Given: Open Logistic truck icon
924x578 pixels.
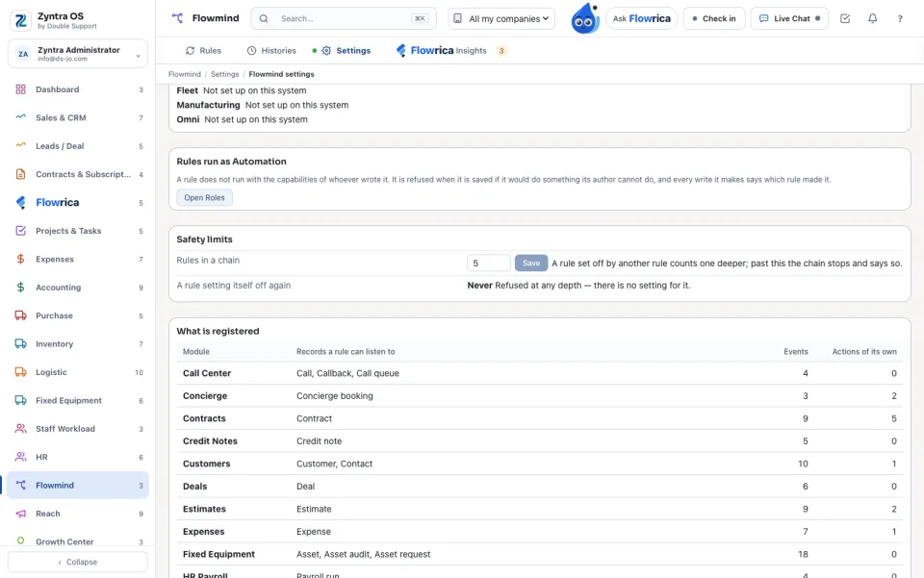Looking at the screenshot, I should tap(20, 372).
